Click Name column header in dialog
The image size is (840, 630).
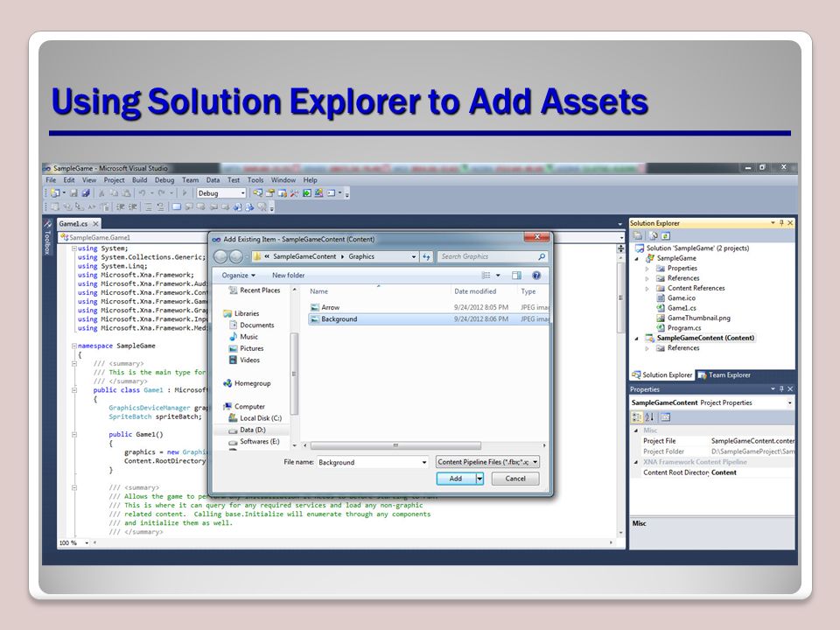(x=379, y=291)
